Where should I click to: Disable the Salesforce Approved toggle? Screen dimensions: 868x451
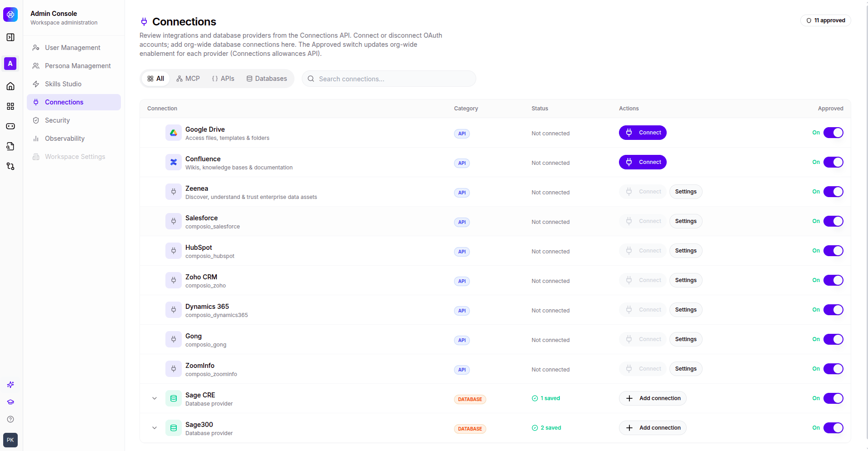tap(833, 221)
